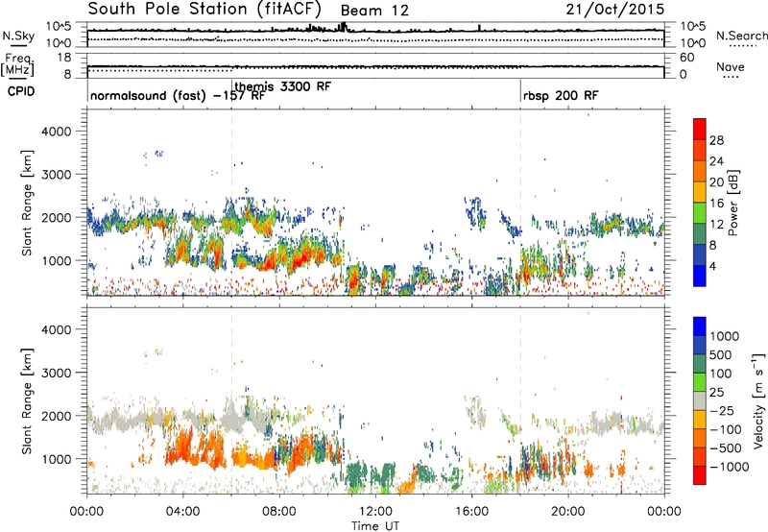Click the '20:00' time axis tick label
Viewport: 768px width, 532px height.
567,511
